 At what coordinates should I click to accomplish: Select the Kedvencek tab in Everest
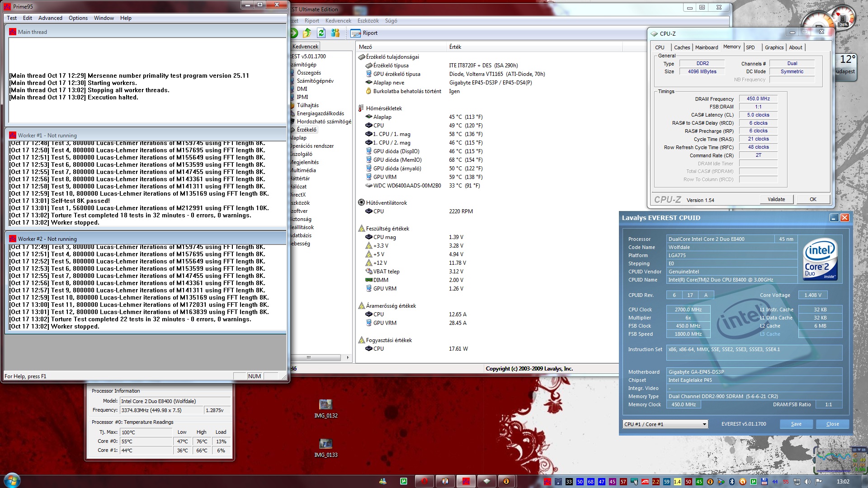click(306, 47)
